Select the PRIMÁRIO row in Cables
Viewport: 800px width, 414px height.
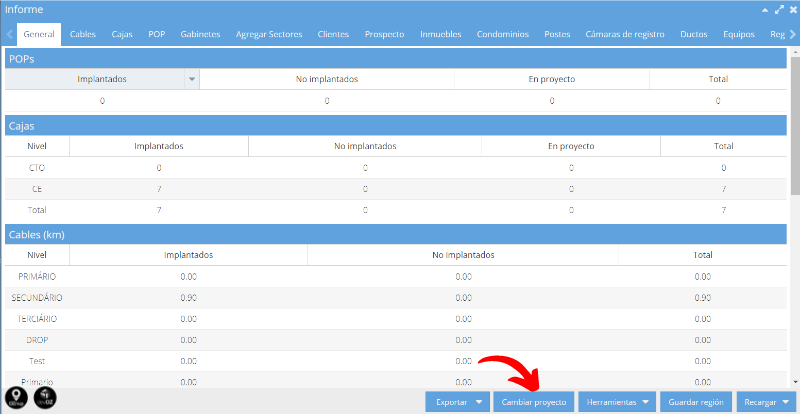pos(396,276)
